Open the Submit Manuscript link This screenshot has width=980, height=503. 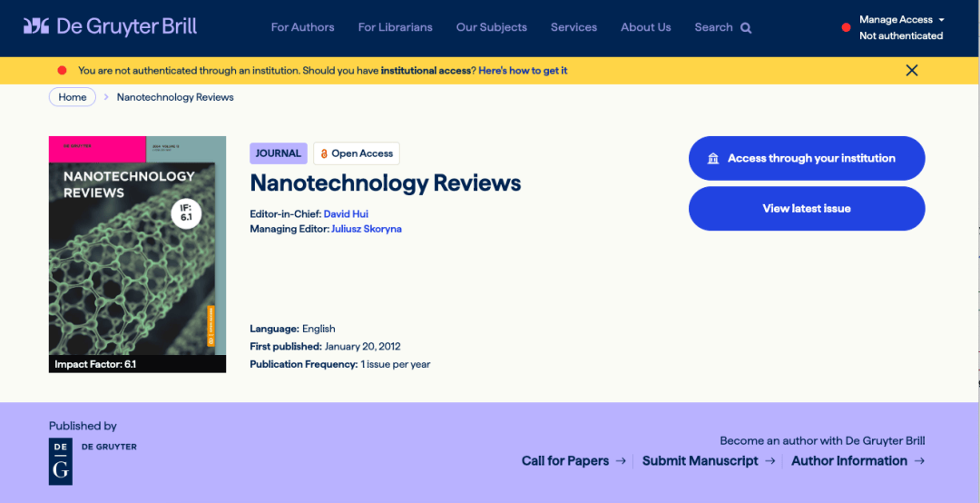(700, 461)
